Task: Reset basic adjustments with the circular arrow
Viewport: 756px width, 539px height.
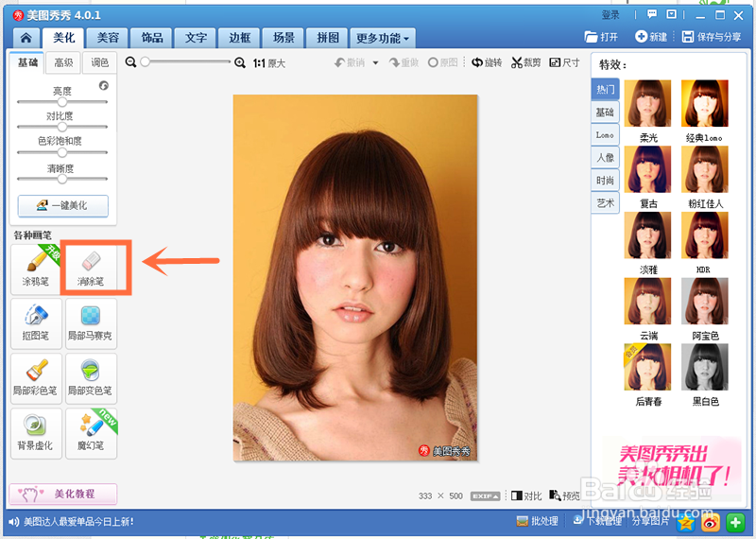Action: [x=104, y=85]
